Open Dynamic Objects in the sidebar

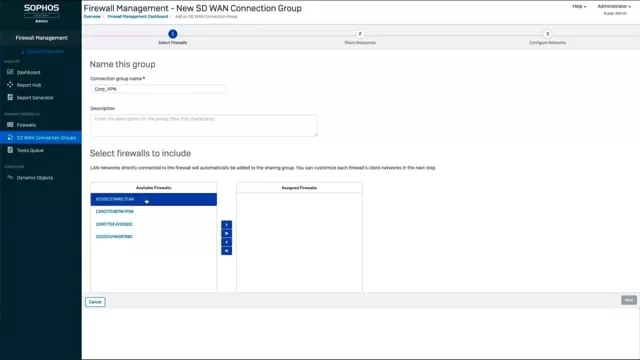[34, 178]
